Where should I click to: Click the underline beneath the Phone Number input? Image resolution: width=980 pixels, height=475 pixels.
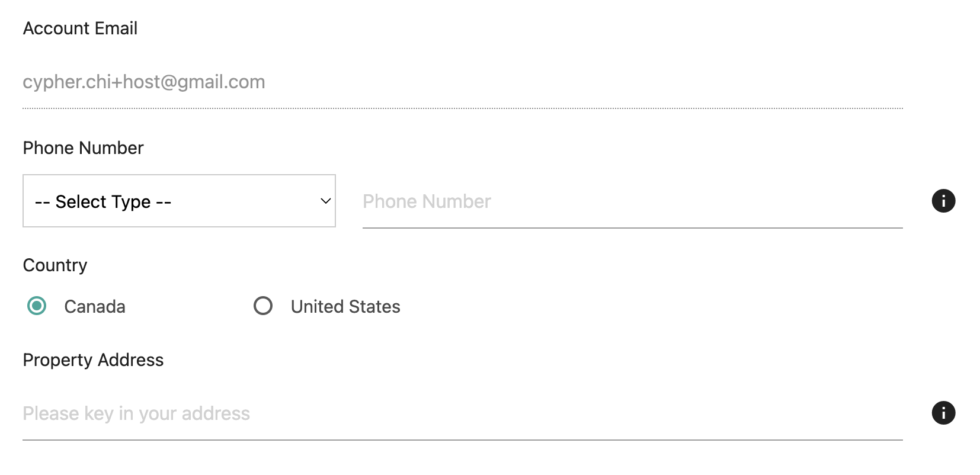coord(632,227)
